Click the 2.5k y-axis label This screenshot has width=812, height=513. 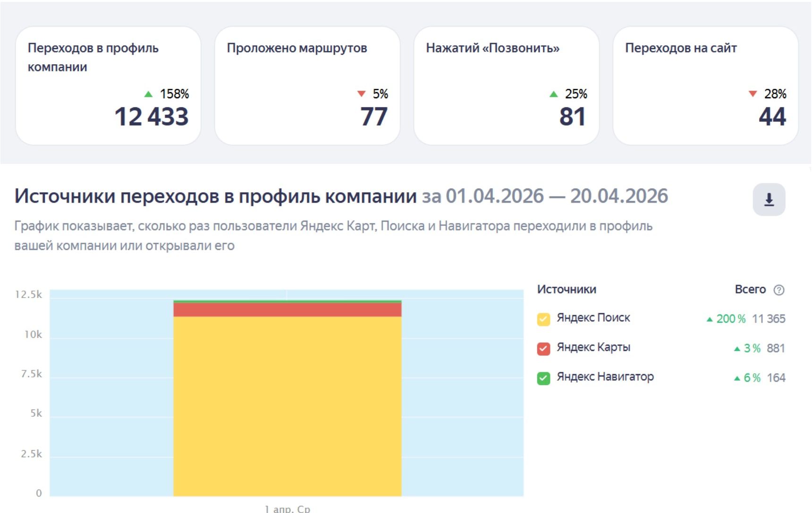coord(32,454)
